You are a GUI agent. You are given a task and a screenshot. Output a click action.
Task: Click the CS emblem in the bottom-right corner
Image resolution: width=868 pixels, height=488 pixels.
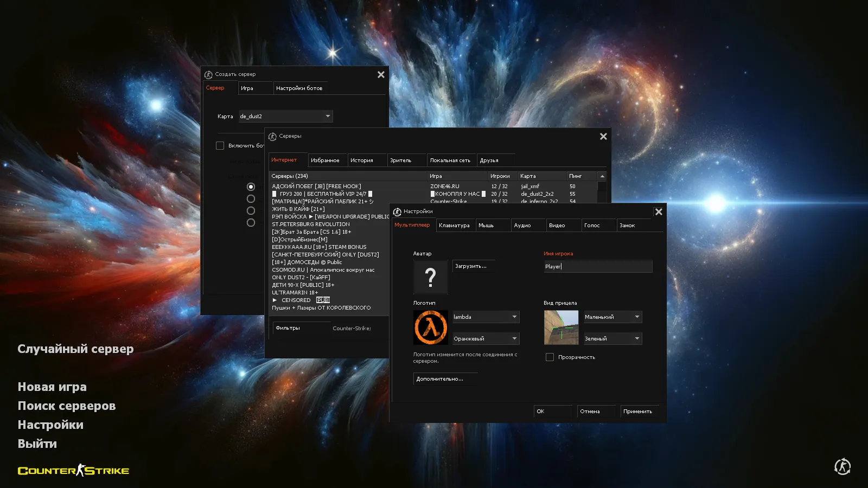pos(841,466)
